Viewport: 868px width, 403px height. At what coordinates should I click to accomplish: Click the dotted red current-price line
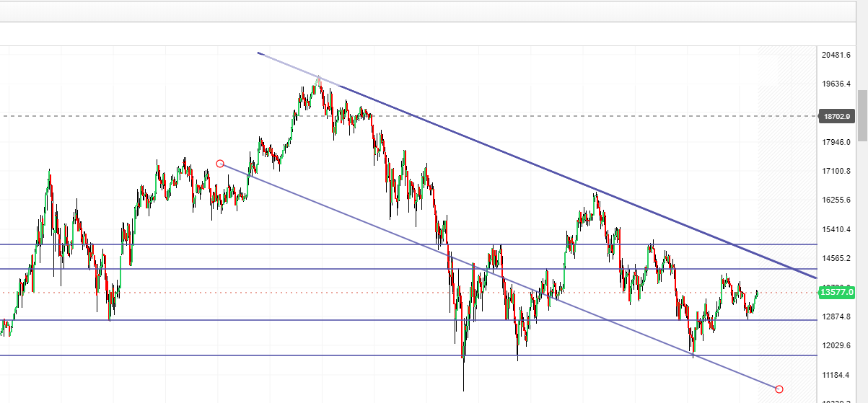[408, 293]
